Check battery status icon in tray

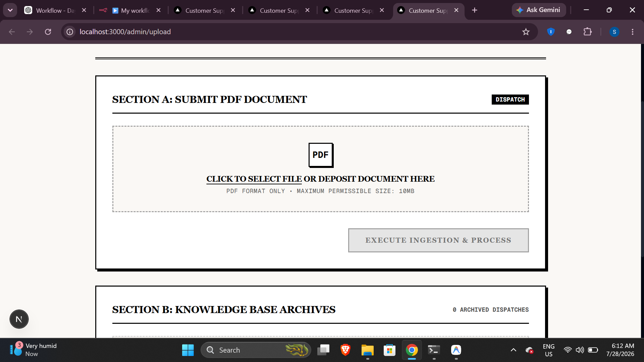pyautogui.click(x=593, y=350)
